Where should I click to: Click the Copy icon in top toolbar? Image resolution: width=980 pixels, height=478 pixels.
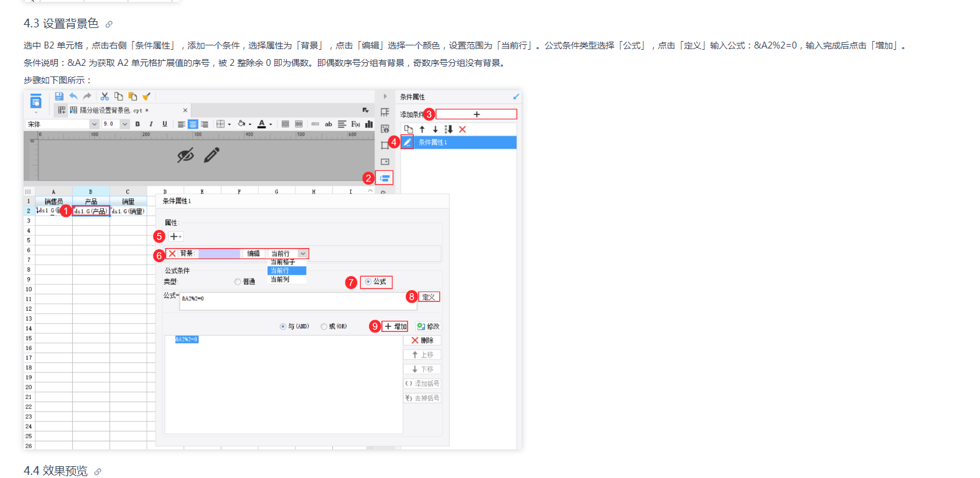tap(118, 96)
